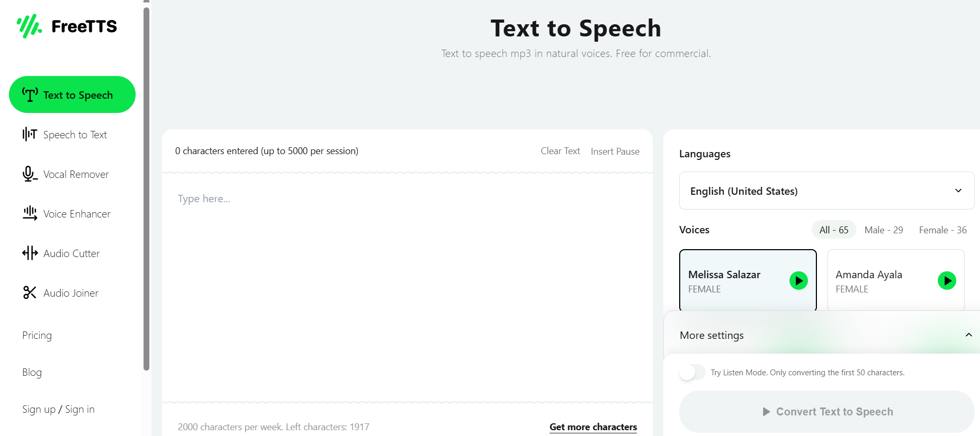Select the Amanda Ayala voice card
The height and width of the screenshot is (436, 980).
point(896,280)
